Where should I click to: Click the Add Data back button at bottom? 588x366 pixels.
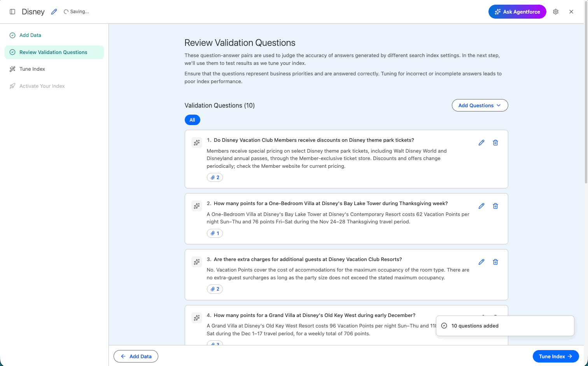(x=136, y=356)
